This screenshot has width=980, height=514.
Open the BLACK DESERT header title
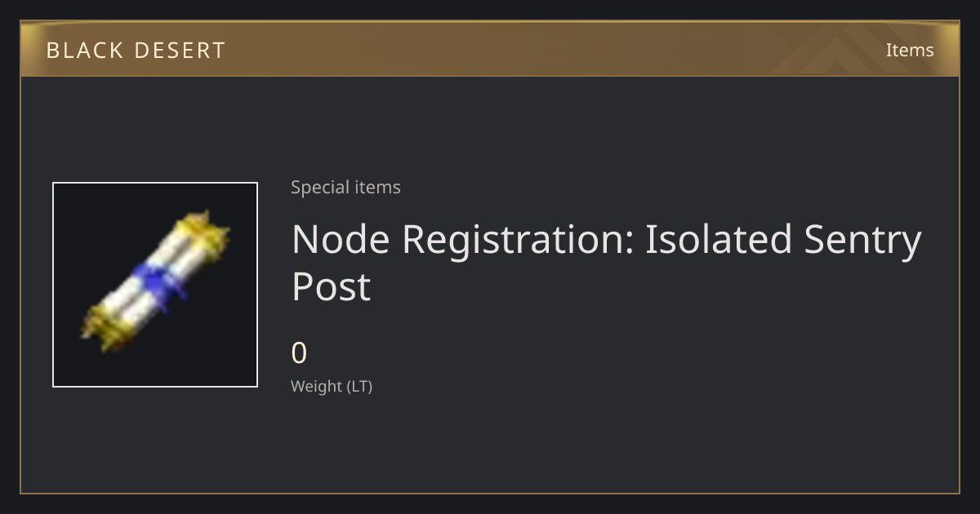point(136,51)
